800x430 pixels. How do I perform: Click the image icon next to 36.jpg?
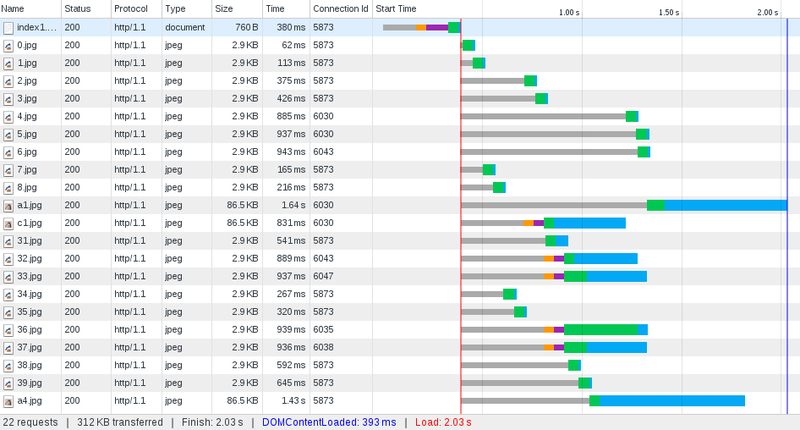[8, 331]
